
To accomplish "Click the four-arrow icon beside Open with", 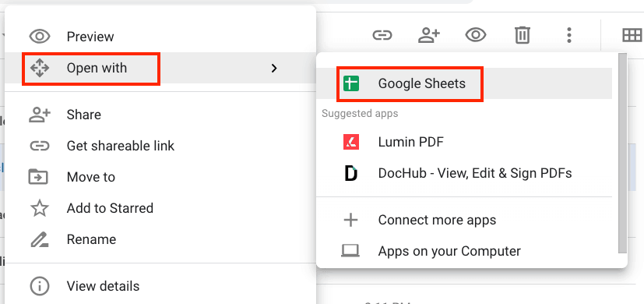I will pyautogui.click(x=40, y=68).
